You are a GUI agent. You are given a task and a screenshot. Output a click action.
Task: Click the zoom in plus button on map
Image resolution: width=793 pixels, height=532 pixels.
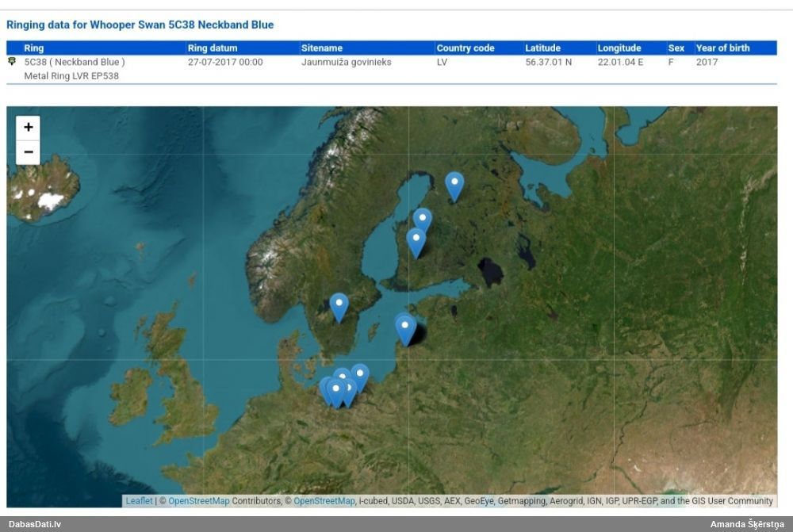(28, 128)
